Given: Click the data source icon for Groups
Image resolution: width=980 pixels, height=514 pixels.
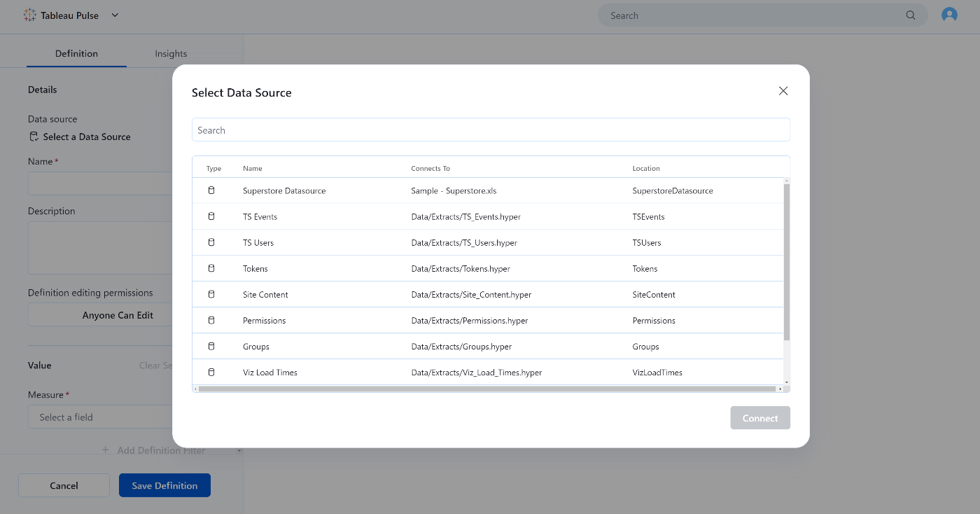Looking at the screenshot, I should [211, 346].
